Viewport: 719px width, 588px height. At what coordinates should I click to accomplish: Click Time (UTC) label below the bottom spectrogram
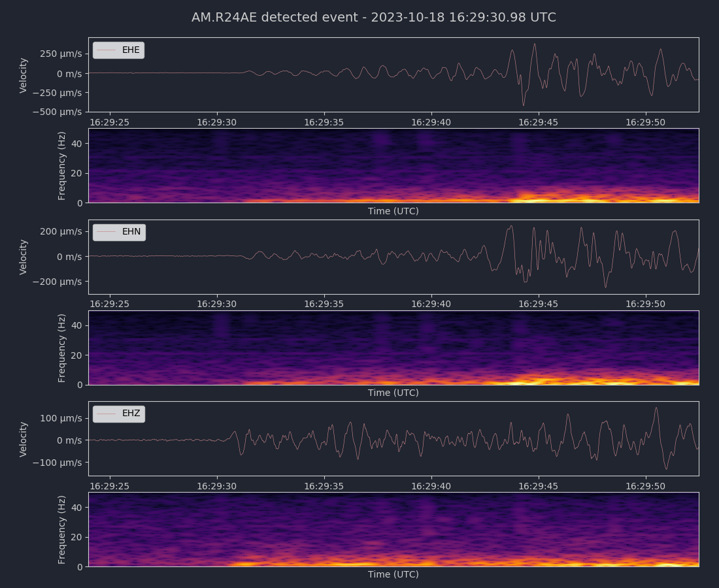pyautogui.click(x=393, y=574)
